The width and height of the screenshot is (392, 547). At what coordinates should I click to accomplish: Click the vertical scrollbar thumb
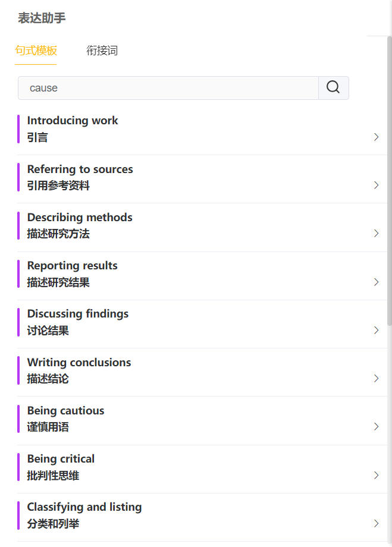pos(389,178)
